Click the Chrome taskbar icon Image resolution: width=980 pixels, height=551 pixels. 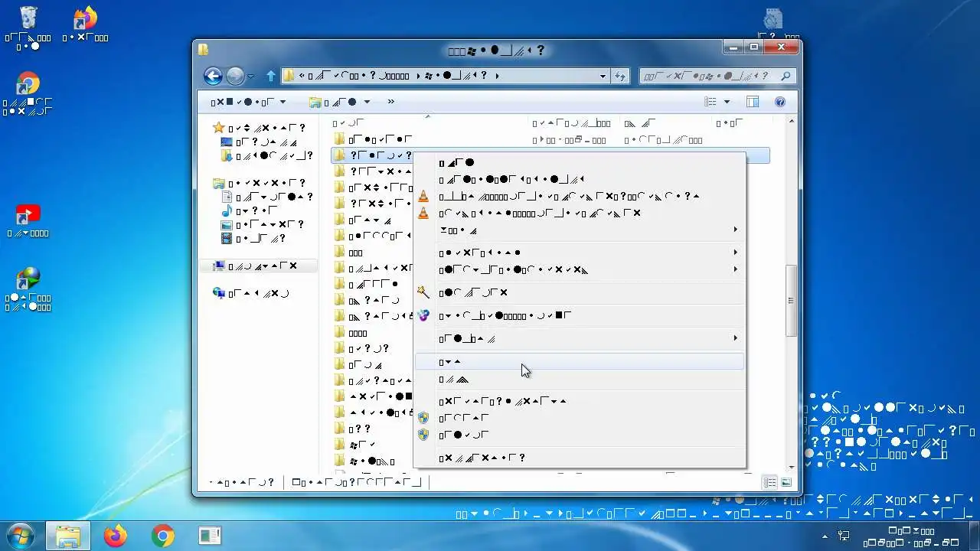click(x=163, y=536)
